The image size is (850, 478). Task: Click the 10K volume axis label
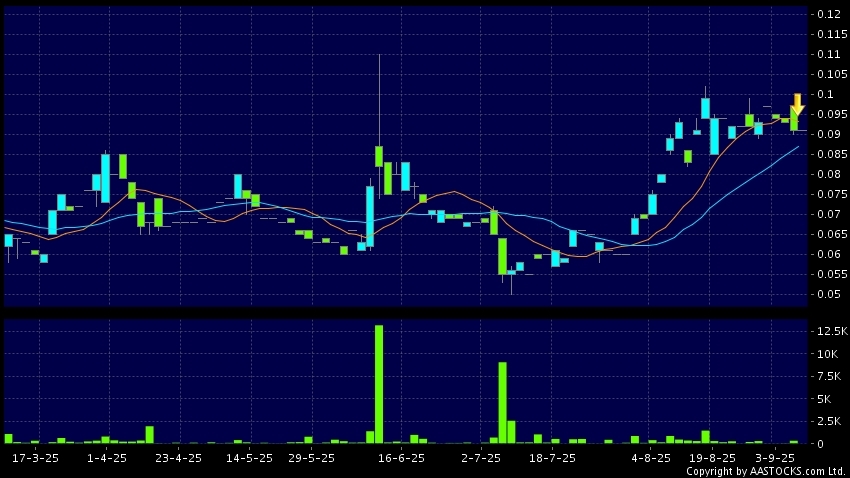828,354
